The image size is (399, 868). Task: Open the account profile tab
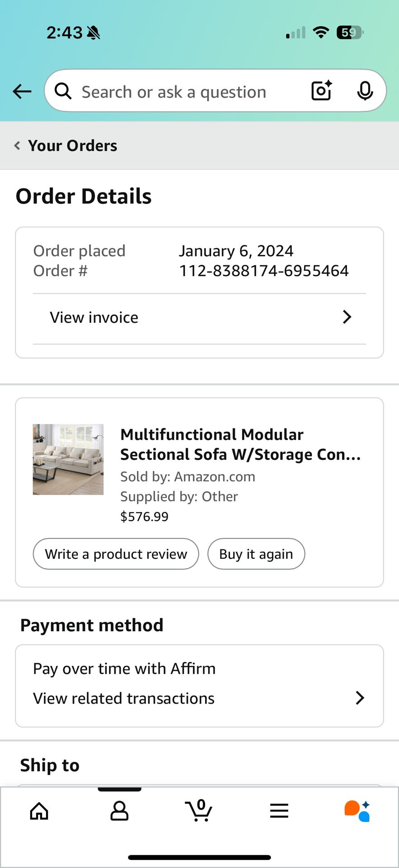click(119, 811)
